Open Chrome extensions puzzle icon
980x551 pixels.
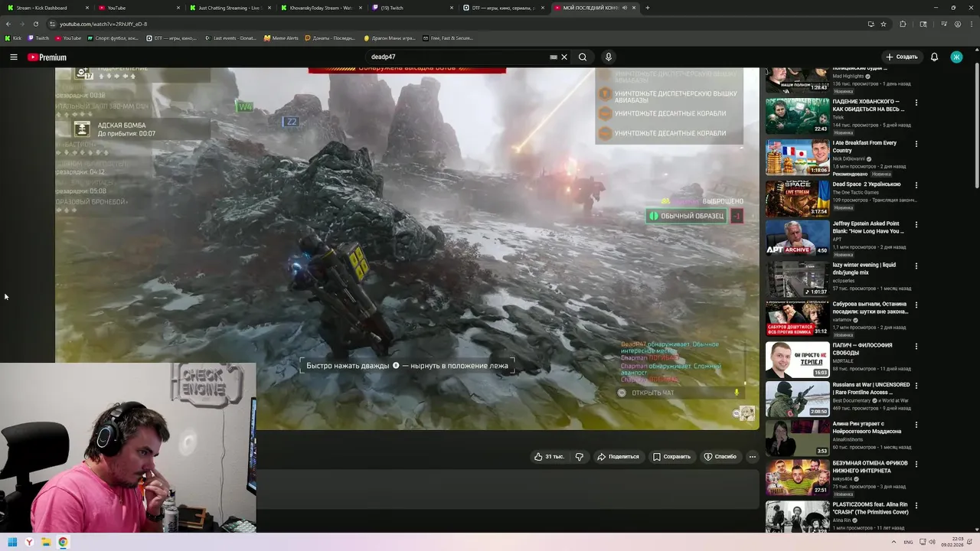click(x=903, y=24)
